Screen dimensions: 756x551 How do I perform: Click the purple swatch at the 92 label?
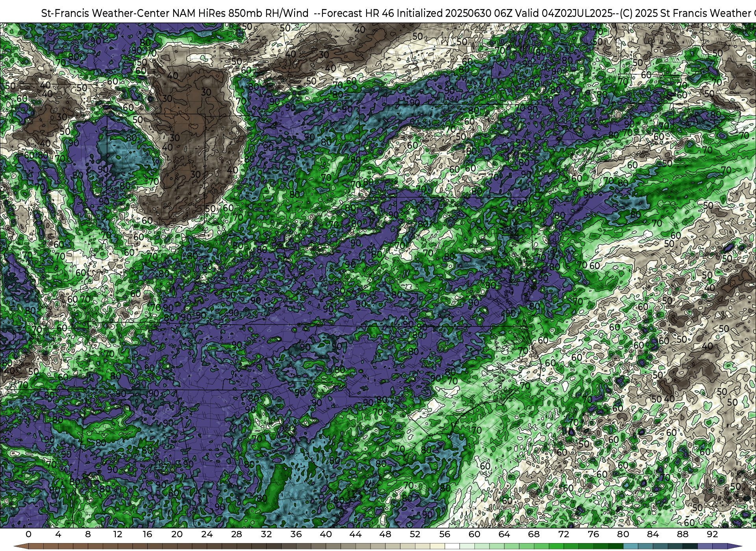(720, 546)
